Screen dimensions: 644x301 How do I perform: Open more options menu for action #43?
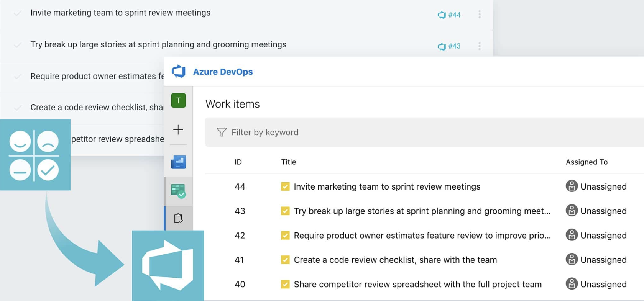[480, 46]
